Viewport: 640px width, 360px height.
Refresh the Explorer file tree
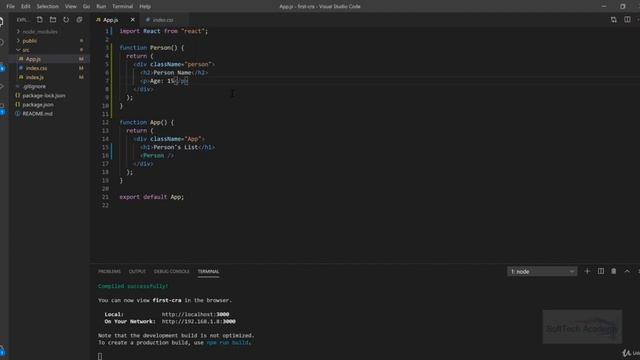click(66, 20)
